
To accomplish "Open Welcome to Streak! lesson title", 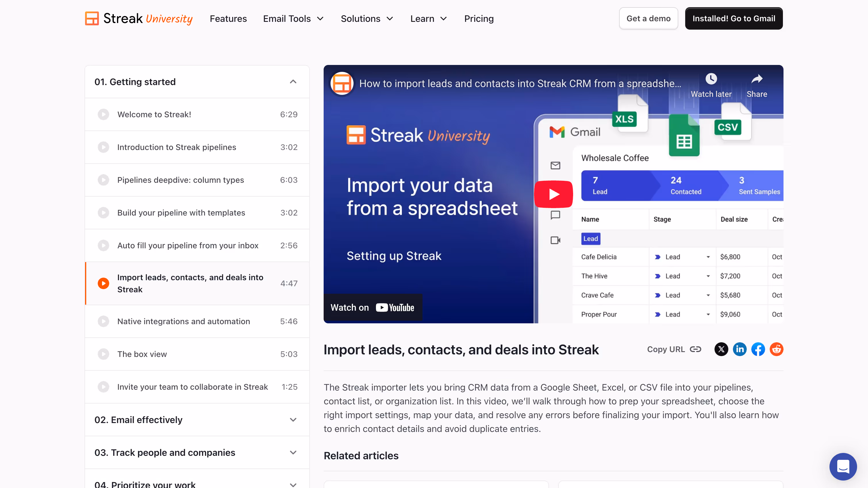I will (x=154, y=114).
